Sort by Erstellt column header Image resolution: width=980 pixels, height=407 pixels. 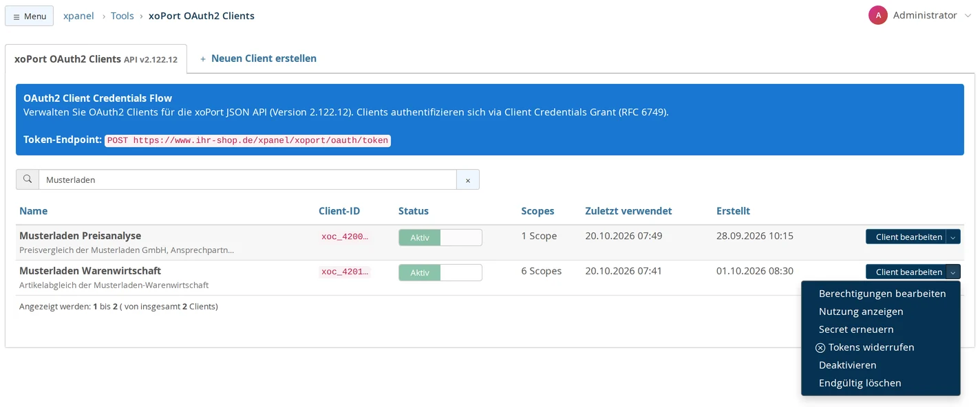pyautogui.click(x=733, y=211)
